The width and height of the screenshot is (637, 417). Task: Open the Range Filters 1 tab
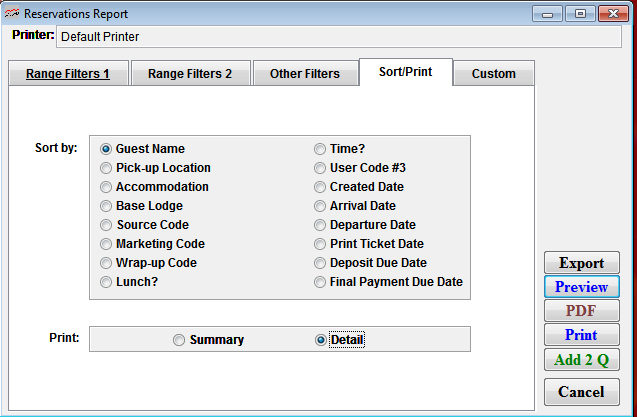tap(68, 74)
